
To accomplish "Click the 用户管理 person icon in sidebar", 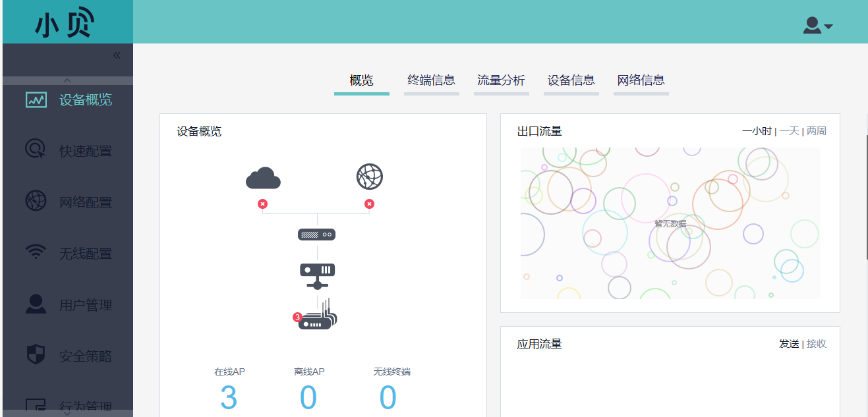I will point(36,304).
